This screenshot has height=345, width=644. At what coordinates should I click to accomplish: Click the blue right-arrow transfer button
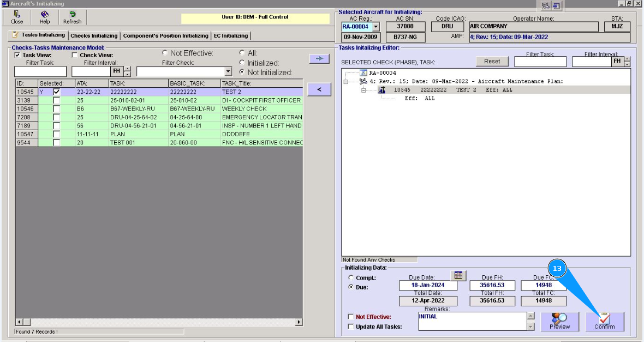pyautogui.click(x=319, y=58)
